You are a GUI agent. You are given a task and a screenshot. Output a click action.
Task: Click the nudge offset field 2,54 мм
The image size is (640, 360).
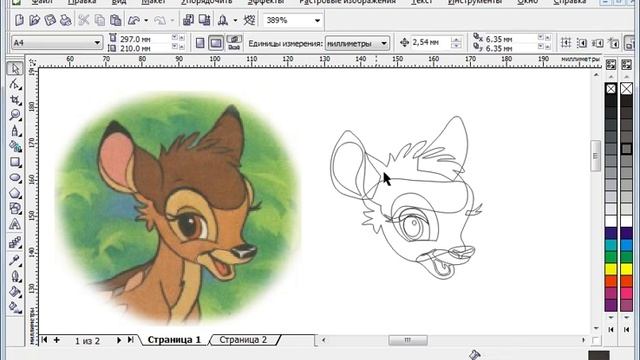coord(431,42)
